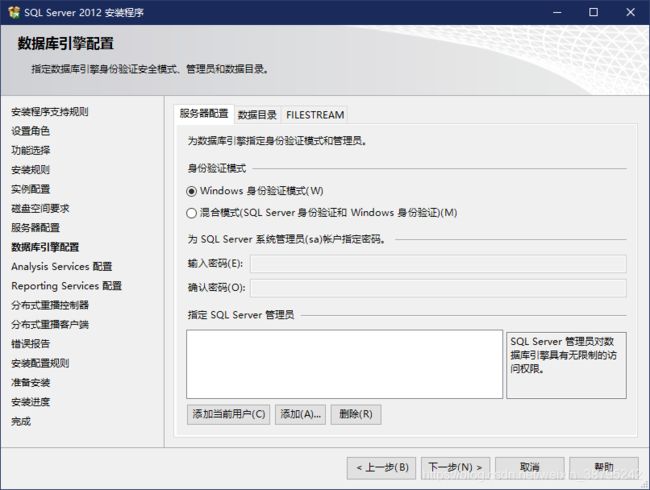Screen dimensions: 650x490
Task: Click 安装进度 step in sidebar
Action: tap(31, 402)
